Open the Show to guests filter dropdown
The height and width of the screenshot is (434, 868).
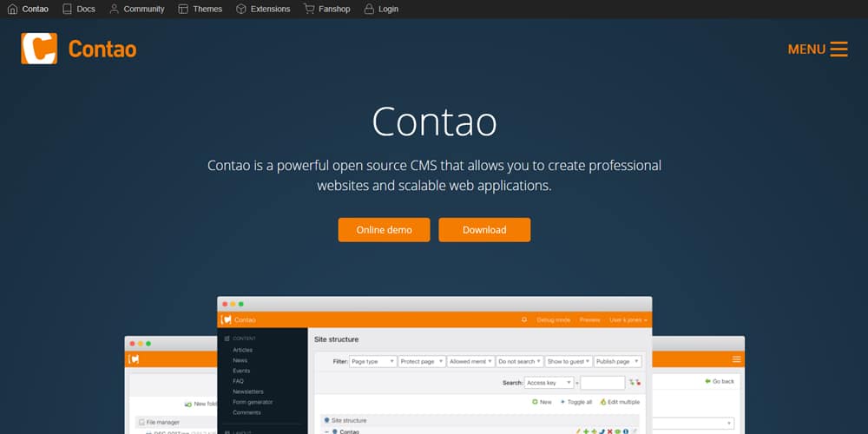tap(569, 361)
